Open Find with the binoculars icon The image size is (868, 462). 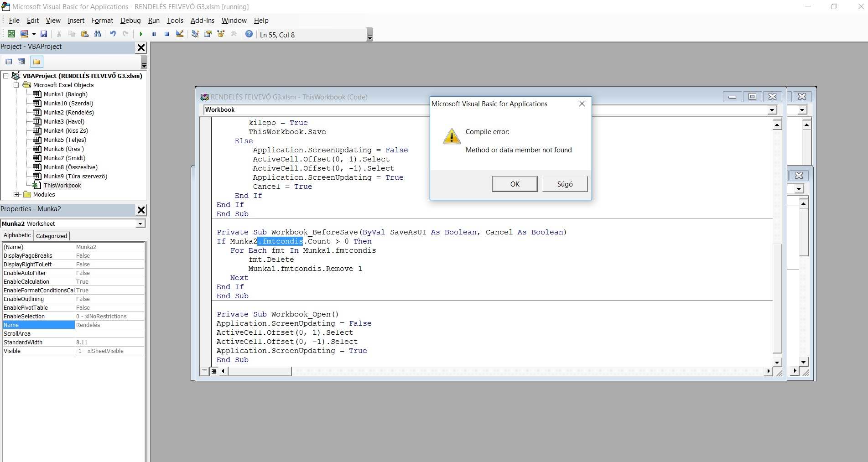(97, 34)
